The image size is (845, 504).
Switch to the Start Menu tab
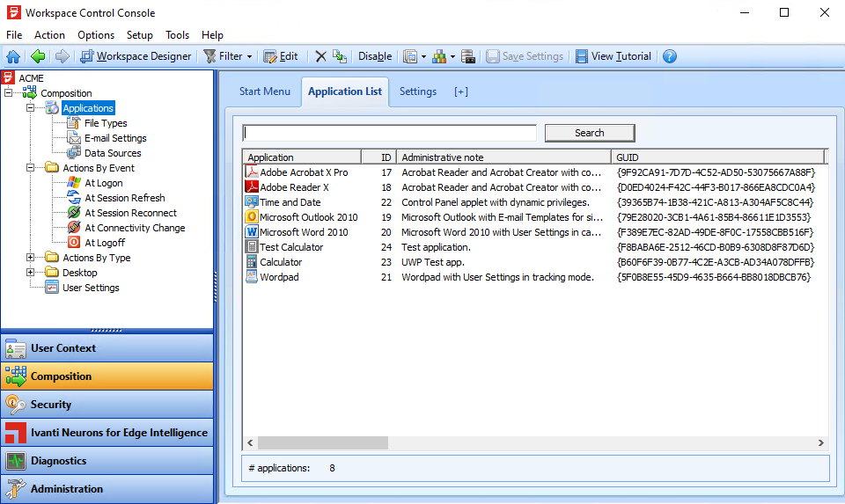(265, 91)
